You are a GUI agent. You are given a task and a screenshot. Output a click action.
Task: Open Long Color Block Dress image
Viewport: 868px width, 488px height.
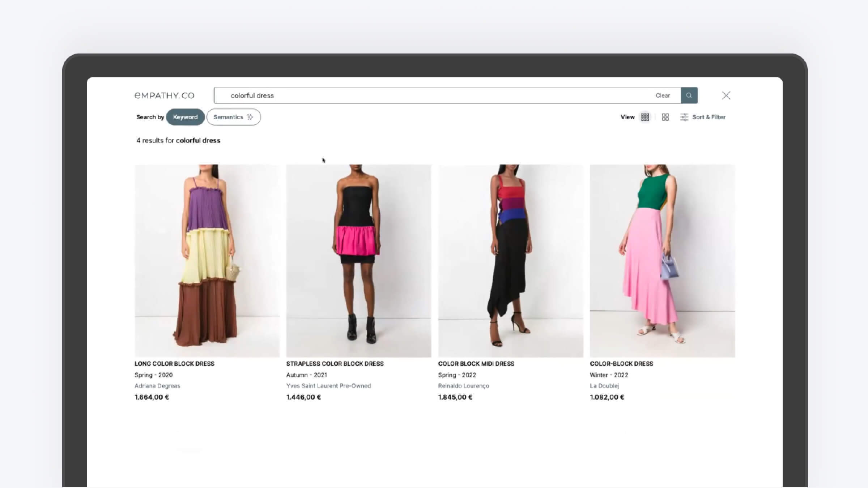pyautogui.click(x=207, y=260)
